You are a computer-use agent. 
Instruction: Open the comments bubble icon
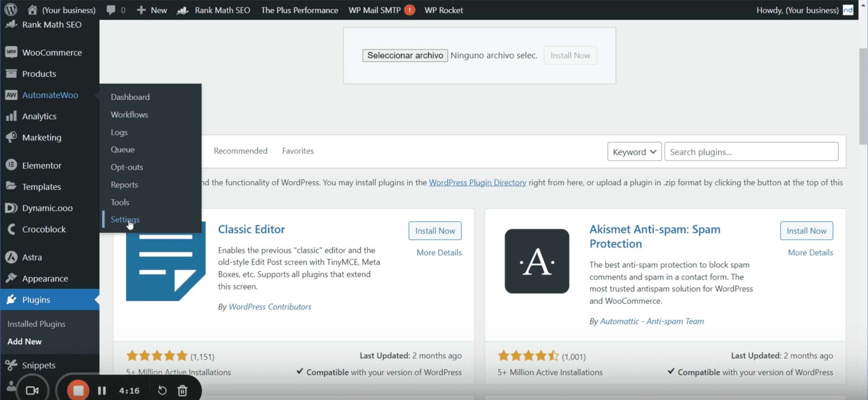[x=111, y=10]
